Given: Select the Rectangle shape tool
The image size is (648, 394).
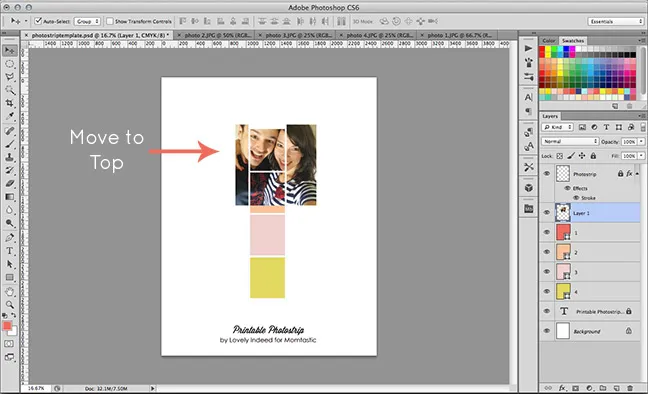Looking at the screenshot, I should (x=9, y=277).
